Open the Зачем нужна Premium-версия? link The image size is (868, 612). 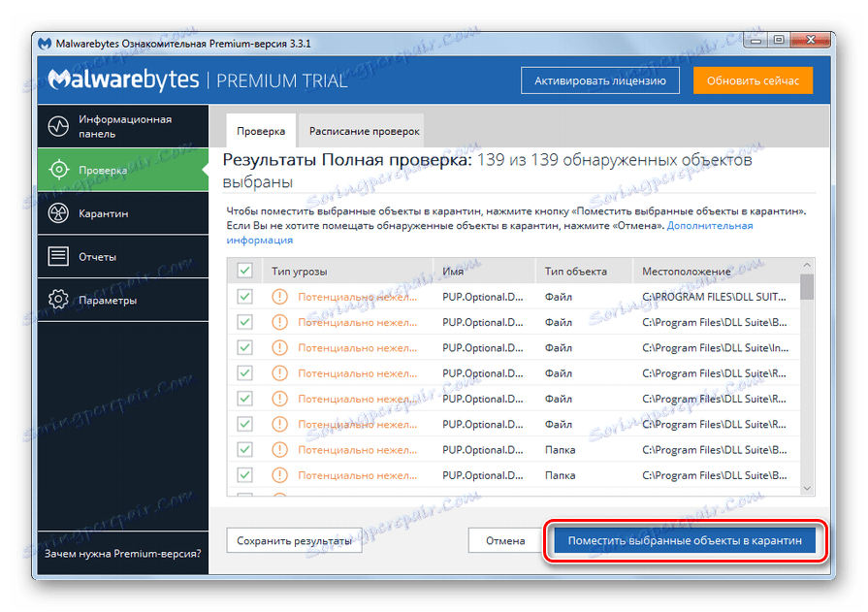[x=123, y=553]
